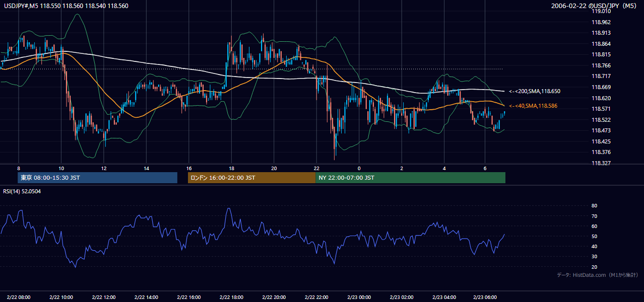This screenshot has width=644, height=302.
Task: Click RSI level 80 on axis
Action: point(594,206)
